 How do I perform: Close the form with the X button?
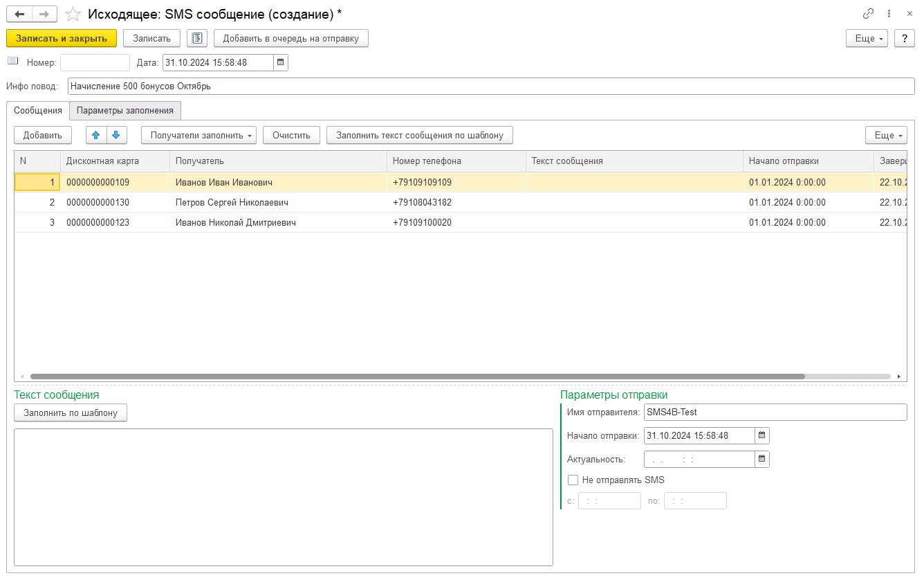coord(909,14)
